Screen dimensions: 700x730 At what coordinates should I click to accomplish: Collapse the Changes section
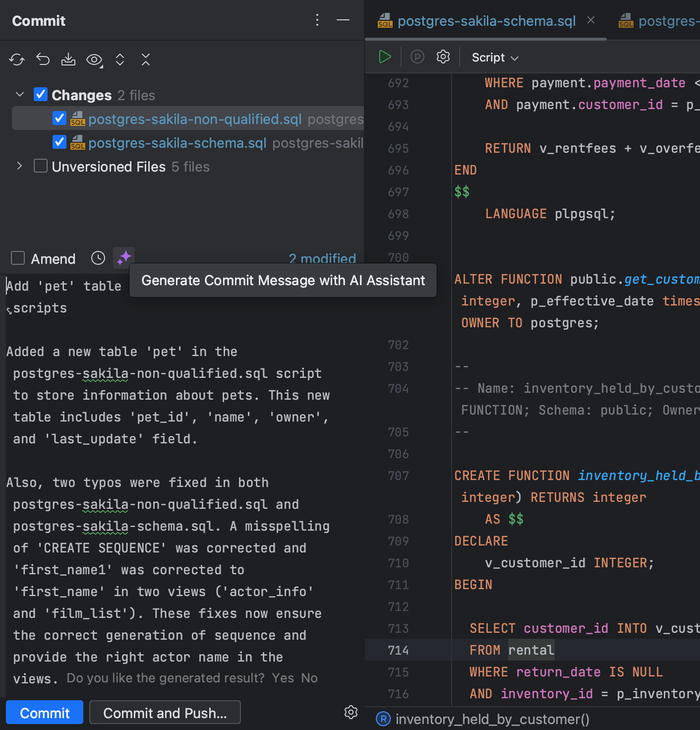pyautogui.click(x=19, y=94)
